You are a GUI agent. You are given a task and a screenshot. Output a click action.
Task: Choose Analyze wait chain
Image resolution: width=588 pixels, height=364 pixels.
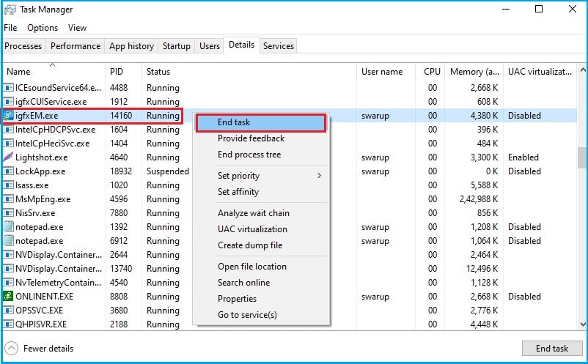261,213
